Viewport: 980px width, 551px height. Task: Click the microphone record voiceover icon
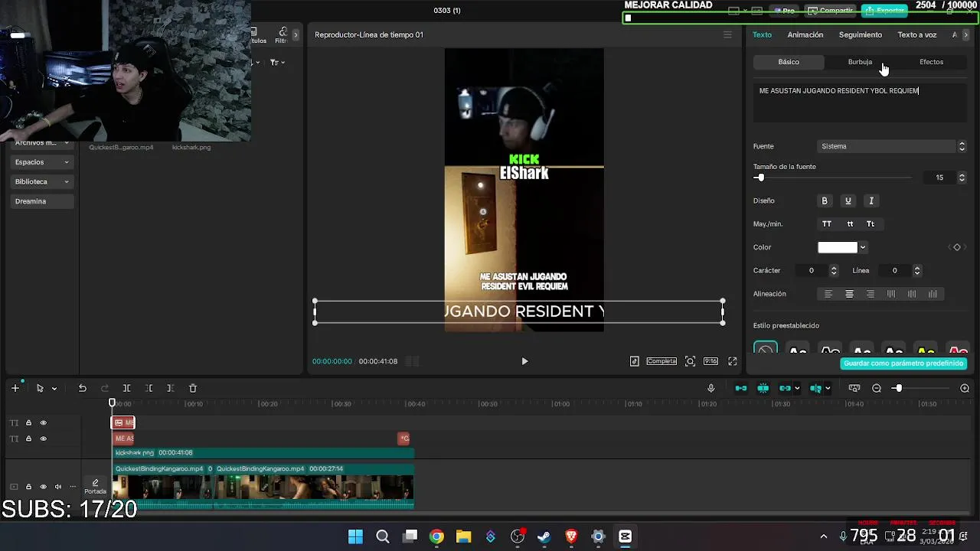(711, 388)
